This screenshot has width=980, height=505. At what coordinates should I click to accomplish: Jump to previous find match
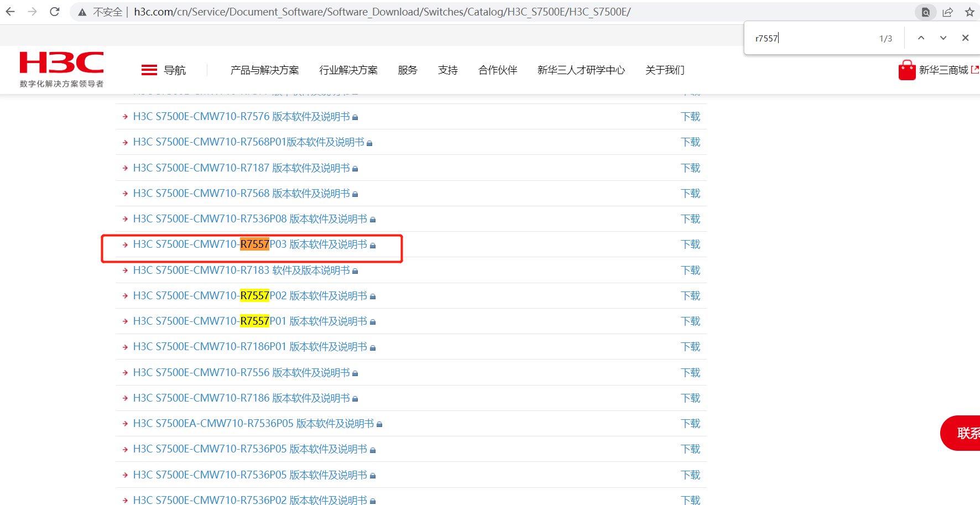[921, 38]
